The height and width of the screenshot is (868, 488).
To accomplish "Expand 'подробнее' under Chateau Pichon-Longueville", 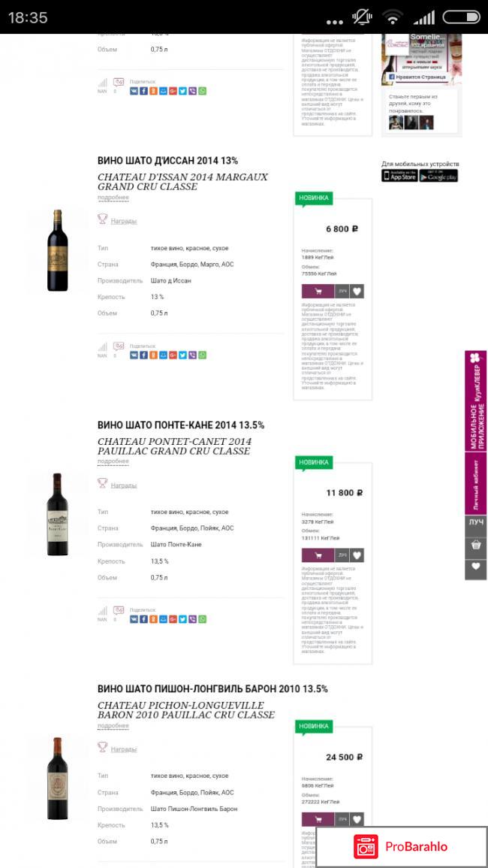I will click(x=113, y=725).
